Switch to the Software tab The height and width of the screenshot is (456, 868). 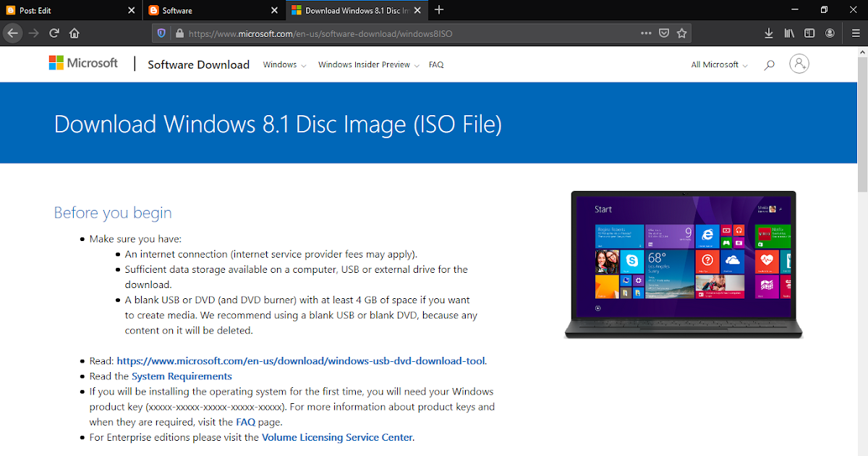(x=213, y=11)
